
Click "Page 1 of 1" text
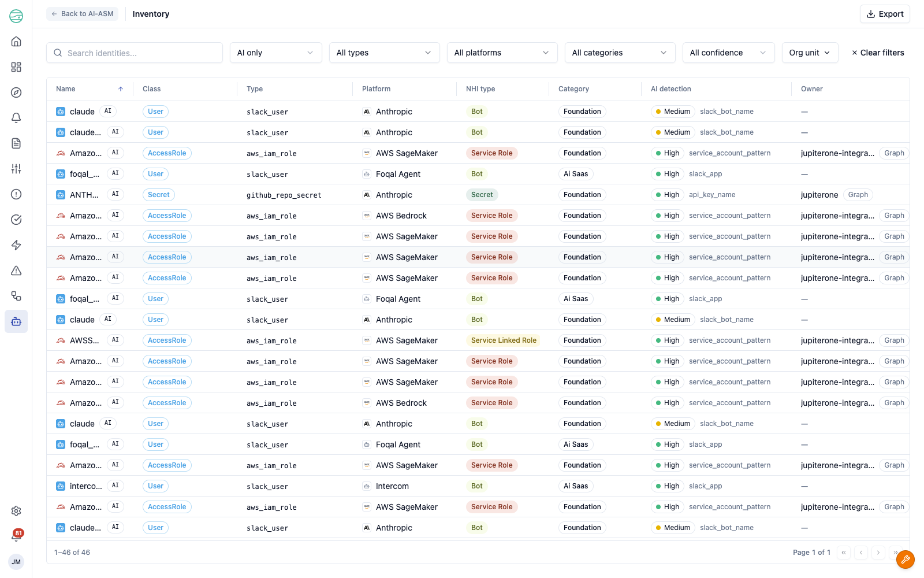tap(811, 553)
